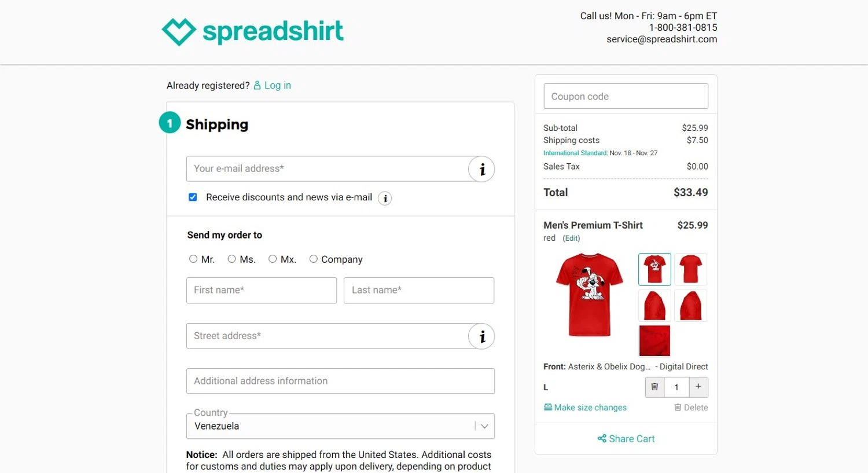Select the back view shirt thumbnail

tap(690, 269)
